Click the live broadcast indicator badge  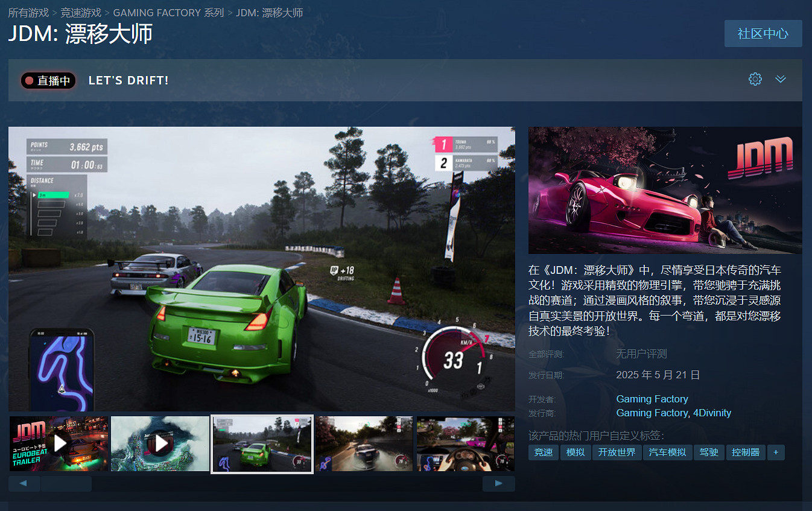pos(48,80)
